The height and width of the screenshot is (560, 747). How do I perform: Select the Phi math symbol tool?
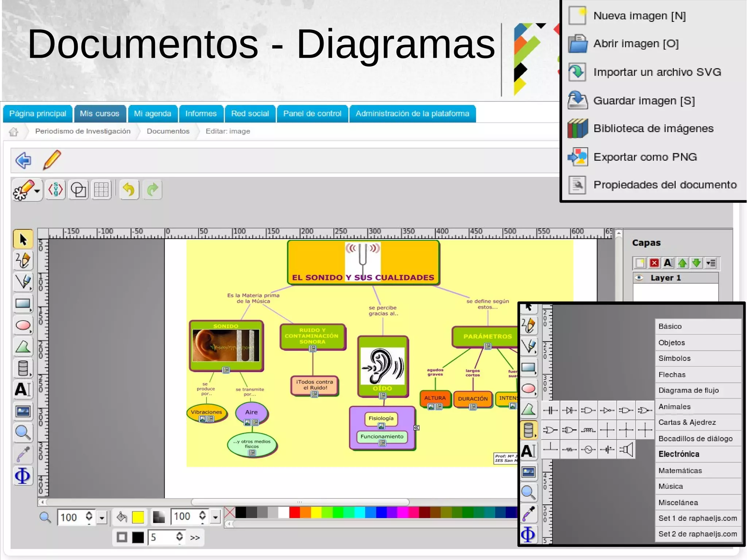tap(23, 476)
